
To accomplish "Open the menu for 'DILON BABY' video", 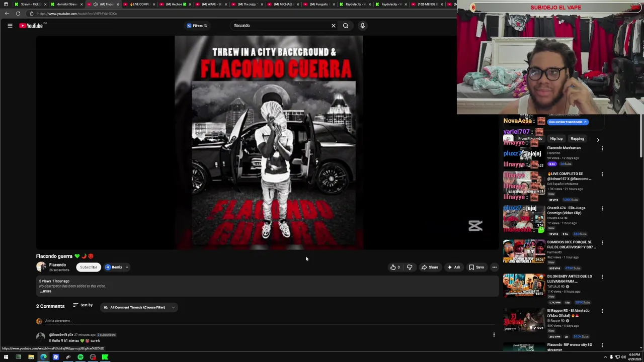I will tap(602, 277).
